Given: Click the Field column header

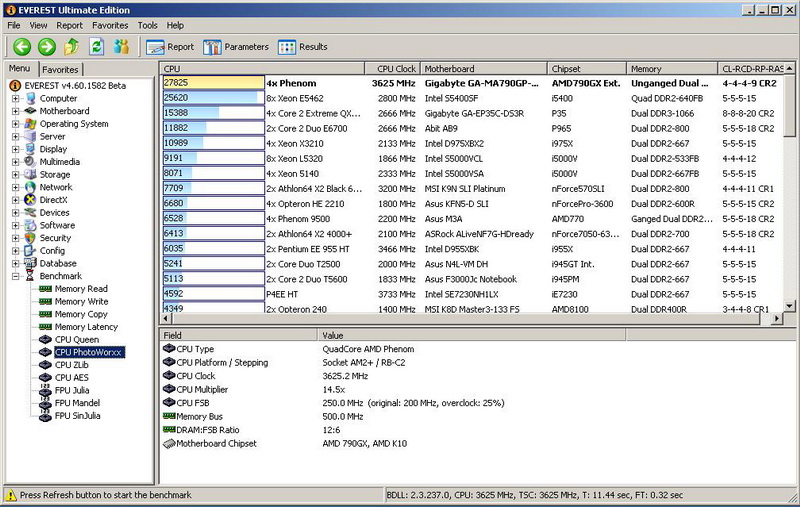Looking at the screenshot, I should click(x=238, y=335).
